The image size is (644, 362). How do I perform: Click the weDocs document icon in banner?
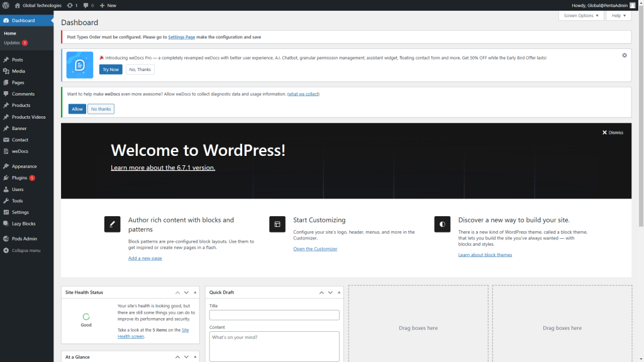80,65
